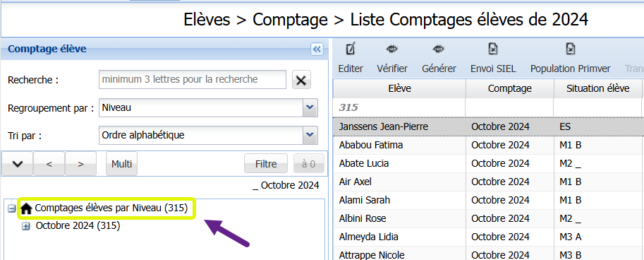The height and width of the screenshot is (260, 644).
Task: Collapse the Comptage élève panel with the double-arrow icon
Action: [317, 49]
